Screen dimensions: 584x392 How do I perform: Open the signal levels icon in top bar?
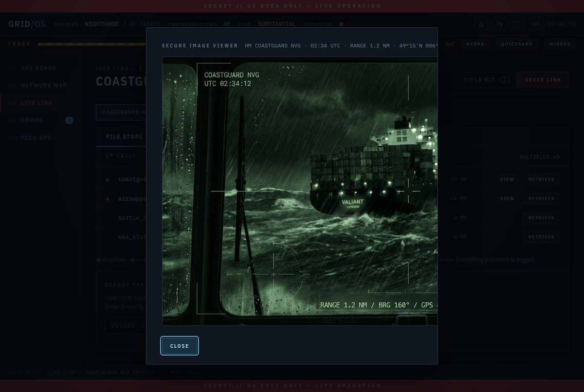[x=481, y=24]
